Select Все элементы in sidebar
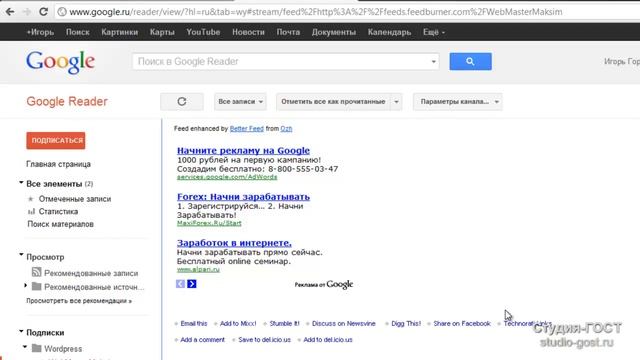 pyautogui.click(x=54, y=184)
